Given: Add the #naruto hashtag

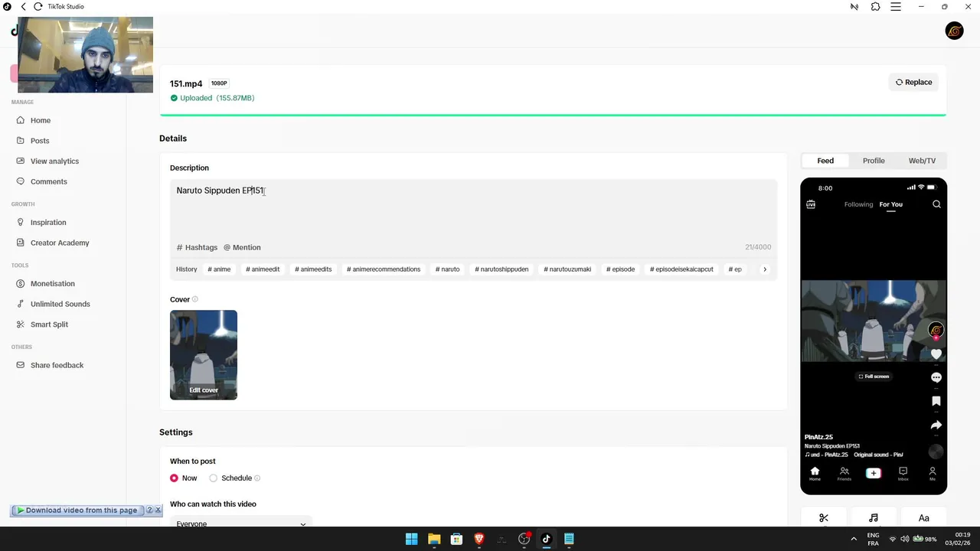Looking at the screenshot, I should tap(448, 269).
